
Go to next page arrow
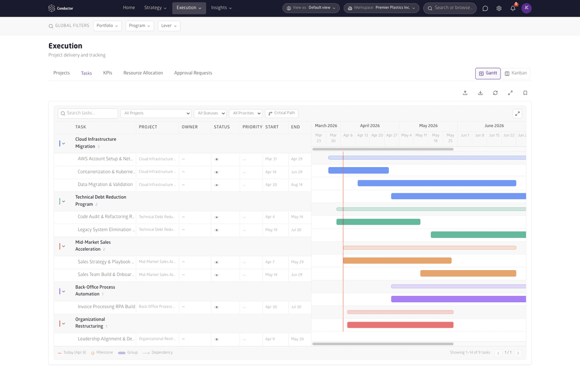(x=518, y=353)
